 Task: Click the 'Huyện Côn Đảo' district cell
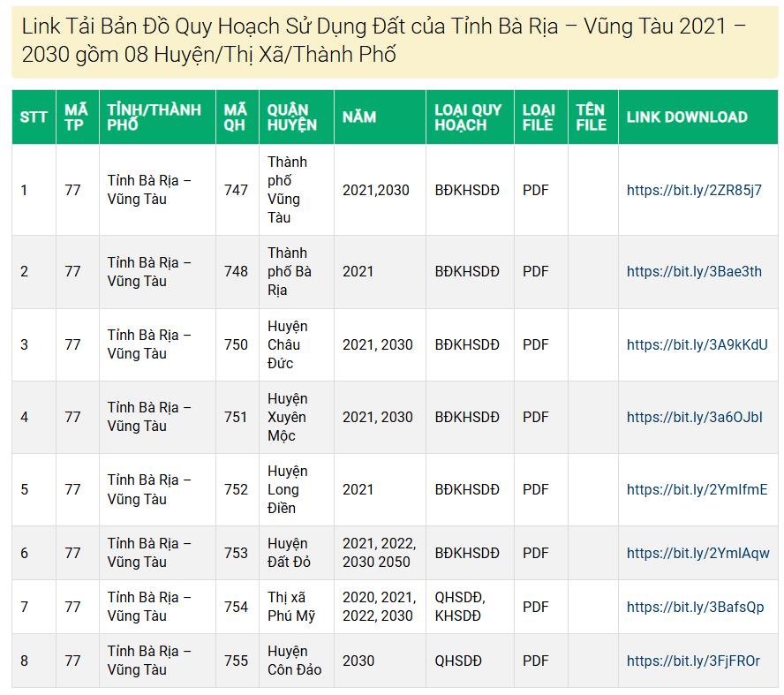coord(295,661)
